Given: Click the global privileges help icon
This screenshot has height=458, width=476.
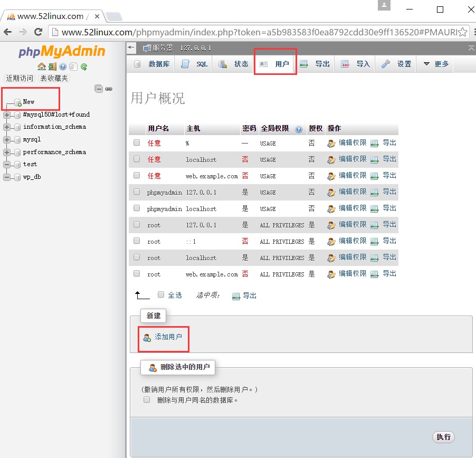Looking at the screenshot, I should point(299,129).
